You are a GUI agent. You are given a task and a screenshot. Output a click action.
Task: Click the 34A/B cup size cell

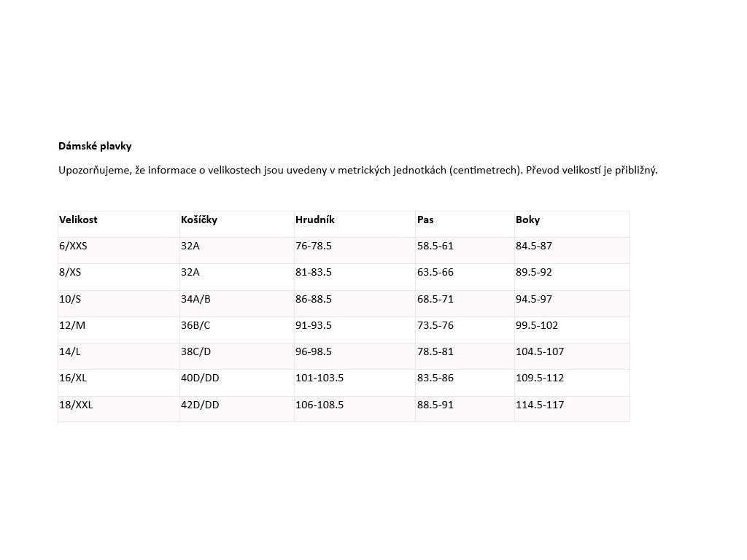[x=196, y=299]
